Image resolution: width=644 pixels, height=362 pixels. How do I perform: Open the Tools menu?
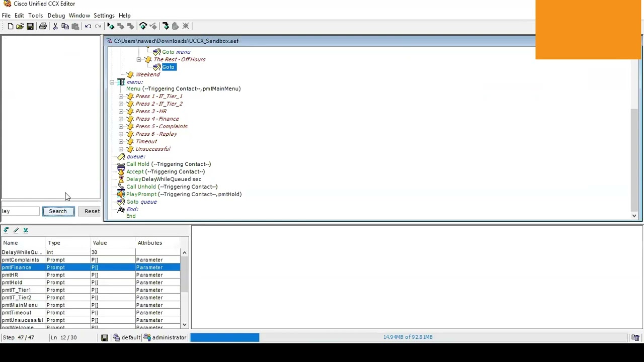[x=35, y=16]
